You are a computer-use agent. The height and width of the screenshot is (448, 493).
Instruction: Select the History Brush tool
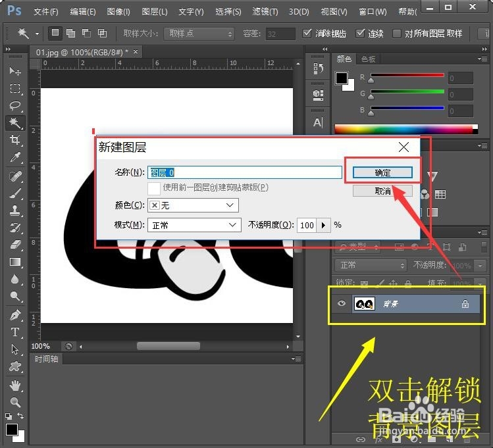14,228
